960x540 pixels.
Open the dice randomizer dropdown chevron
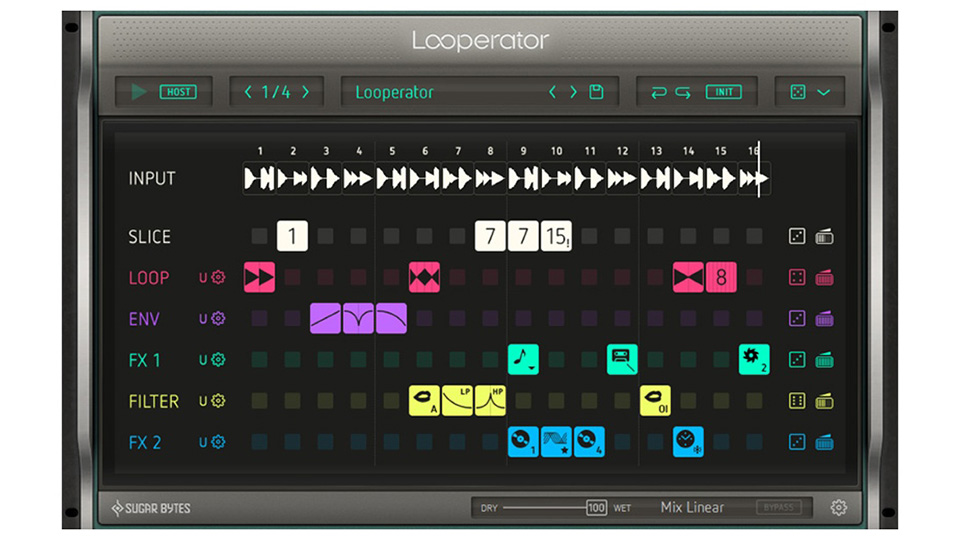click(x=824, y=92)
